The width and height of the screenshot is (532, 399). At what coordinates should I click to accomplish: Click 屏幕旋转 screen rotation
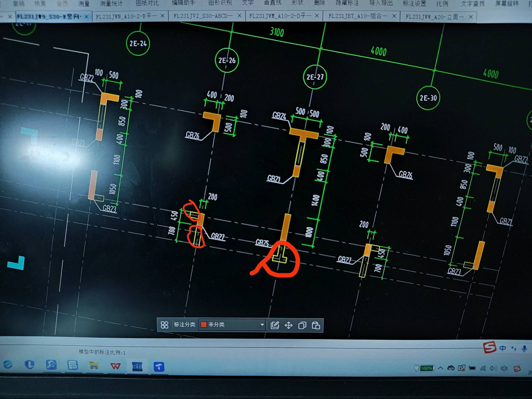(507, 3)
